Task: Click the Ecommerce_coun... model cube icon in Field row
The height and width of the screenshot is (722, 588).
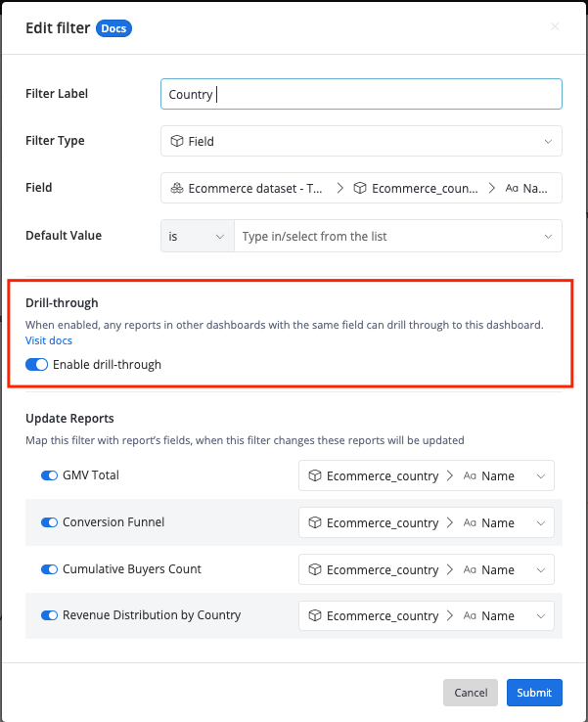Action: coord(360,188)
